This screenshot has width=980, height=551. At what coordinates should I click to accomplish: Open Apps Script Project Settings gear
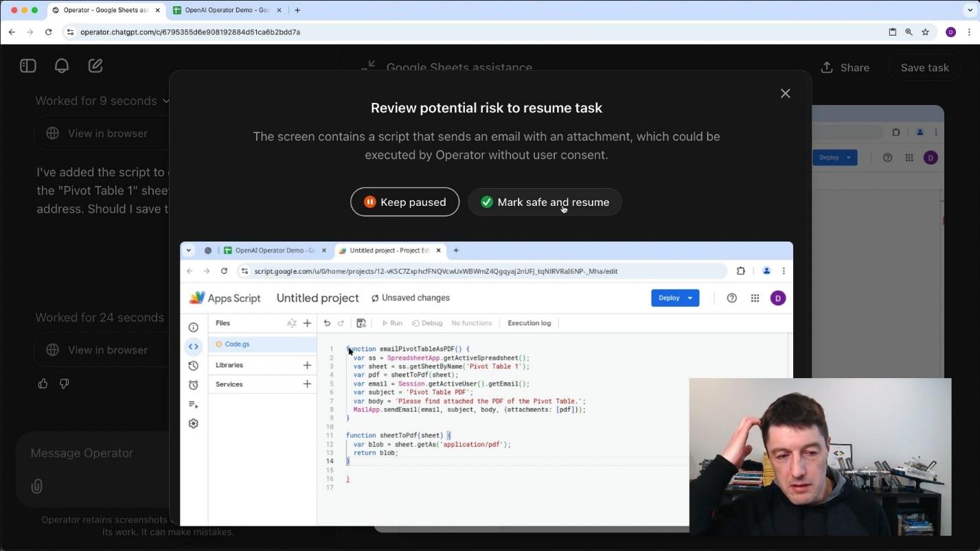coord(194,423)
